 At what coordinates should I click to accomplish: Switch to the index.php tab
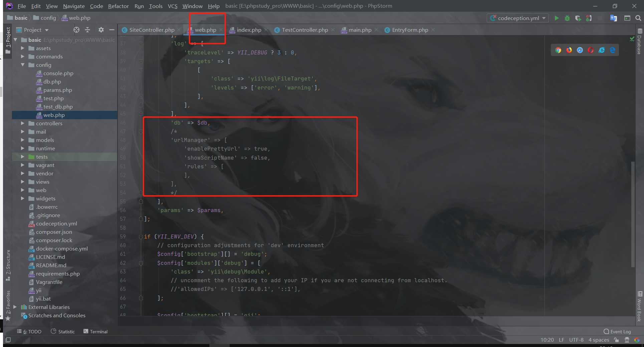tap(249, 30)
